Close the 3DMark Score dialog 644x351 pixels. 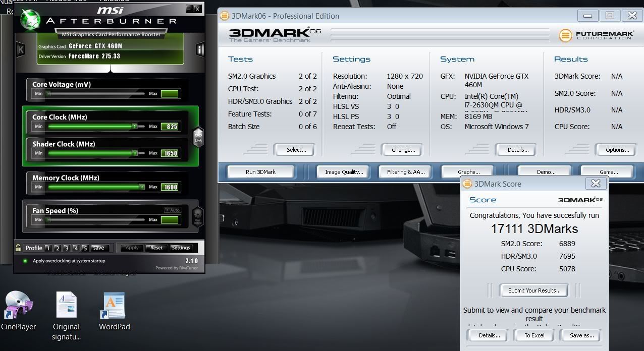click(x=596, y=184)
